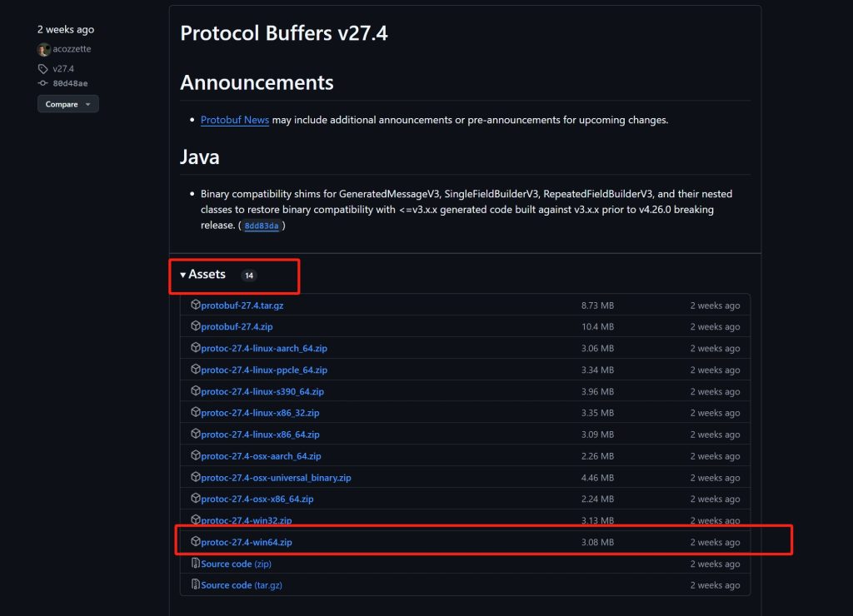Click the file icon beside Source code (zip)
The width and height of the screenshot is (853, 616).
(x=197, y=564)
